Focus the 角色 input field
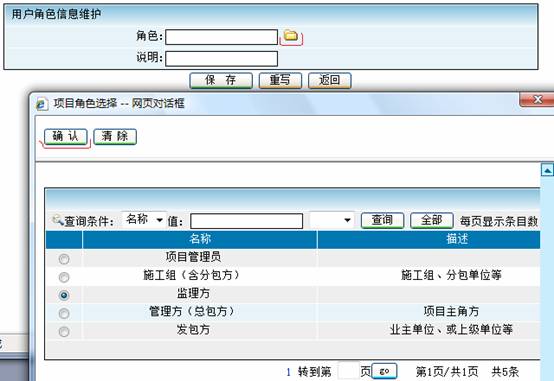 pyautogui.click(x=222, y=37)
